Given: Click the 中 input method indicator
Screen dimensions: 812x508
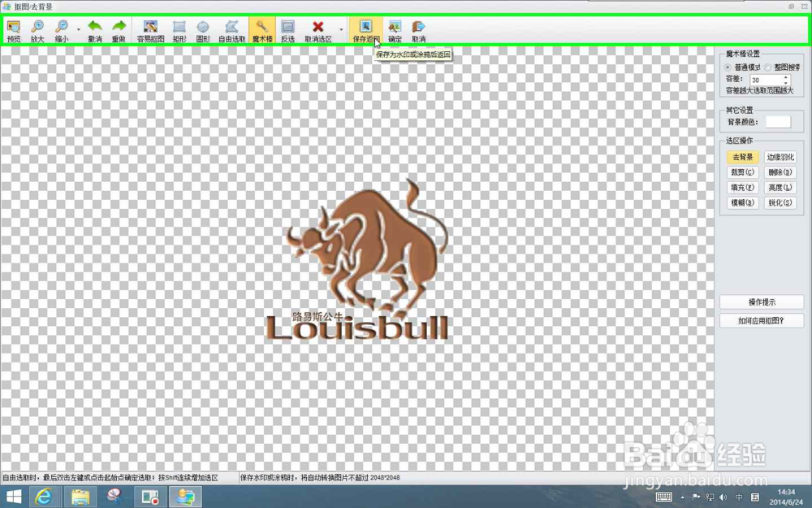Looking at the screenshot, I should (739, 497).
